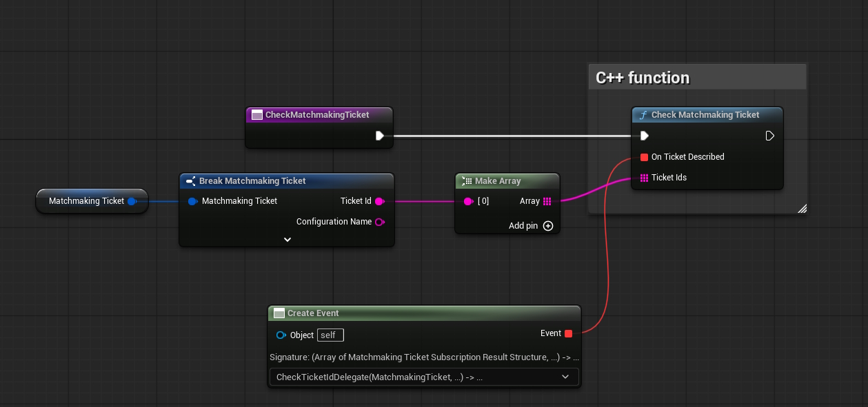
Task: Click the exec output pin on CheckMatchmakingTicket
Action: pos(380,136)
